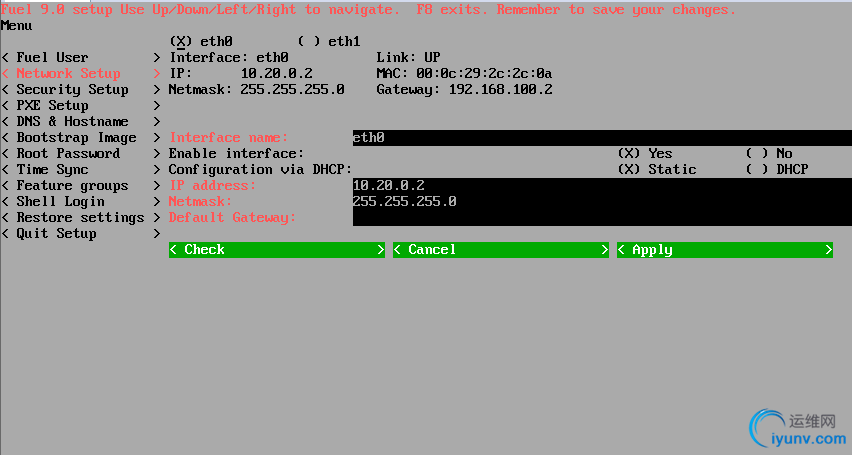Open Restore settings menu entry

click(82, 217)
